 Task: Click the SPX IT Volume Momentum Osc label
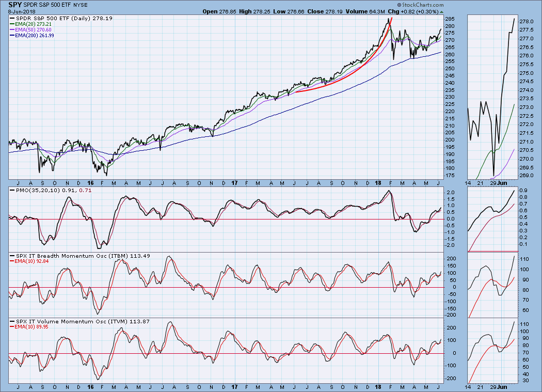(80, 321)
